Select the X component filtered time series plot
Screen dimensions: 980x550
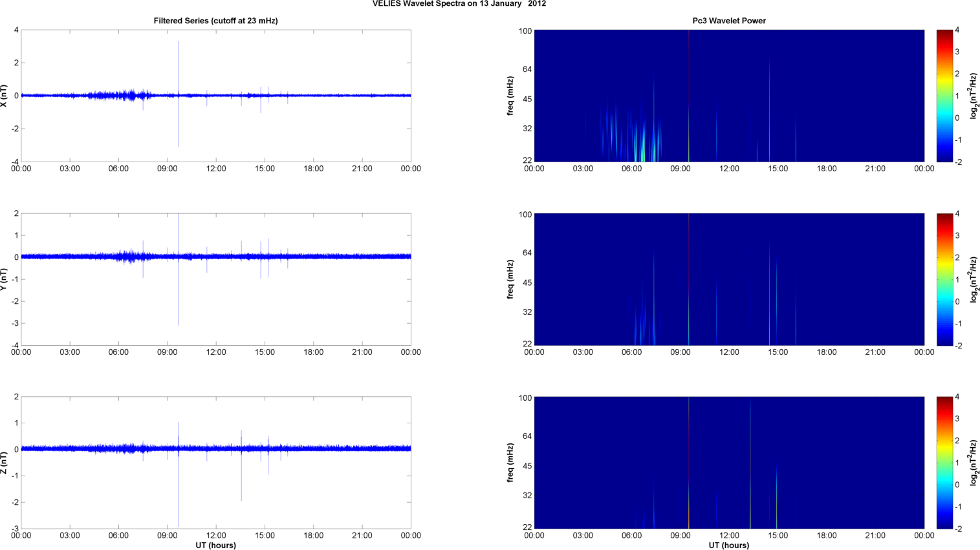[216, 96]
